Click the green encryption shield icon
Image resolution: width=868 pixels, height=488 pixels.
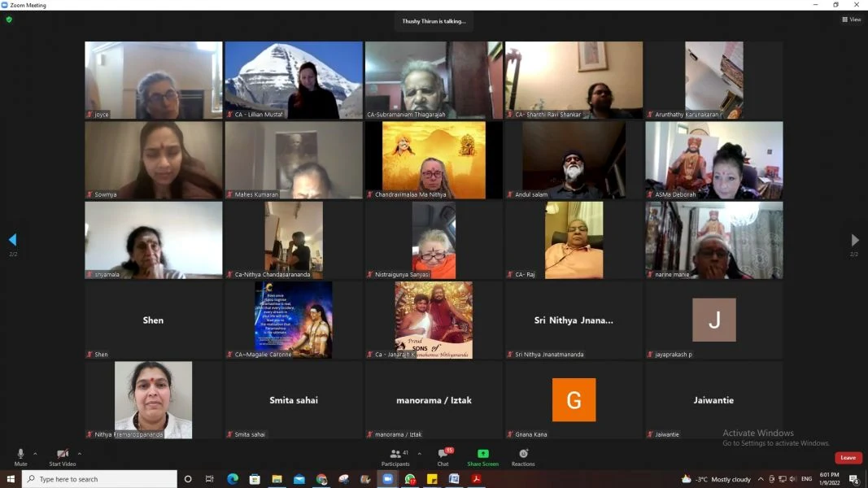[x=9, y=20]
